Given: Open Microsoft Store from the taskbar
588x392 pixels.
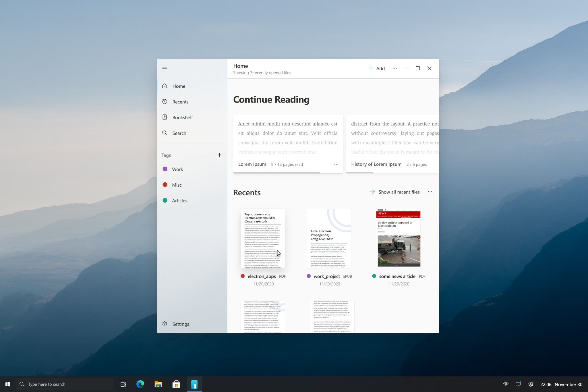Looking at the screenshot, I should pos(176,384).
